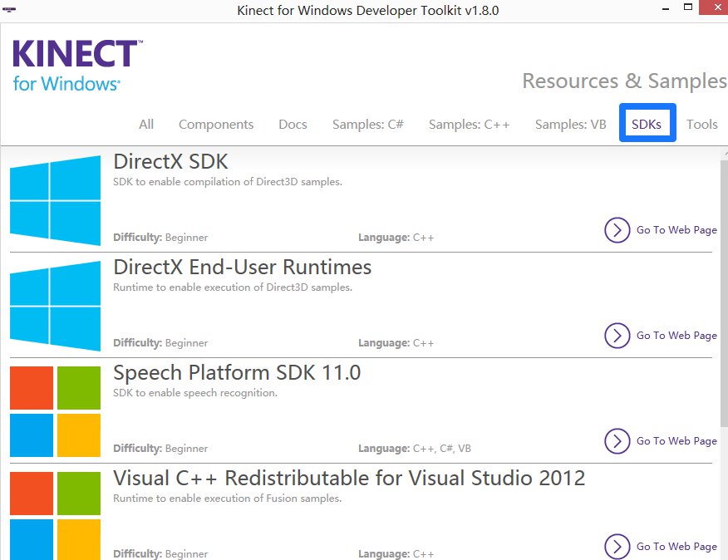Click the 'Resources & Samples' heading
This screenshot has height=560, width=728.
(x=624, y=81)
